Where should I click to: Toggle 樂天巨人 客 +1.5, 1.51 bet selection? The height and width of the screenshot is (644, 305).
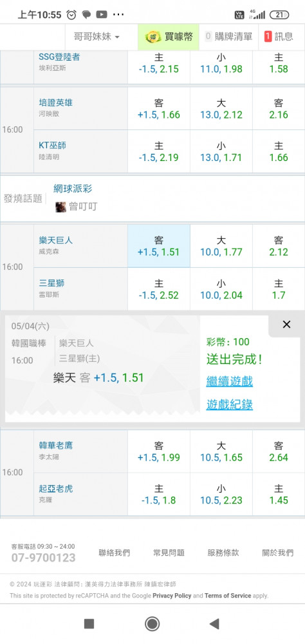click(x=159, y=246)
